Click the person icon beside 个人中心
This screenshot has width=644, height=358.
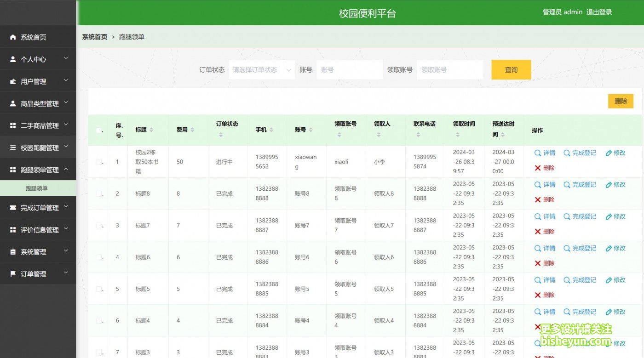13,59
